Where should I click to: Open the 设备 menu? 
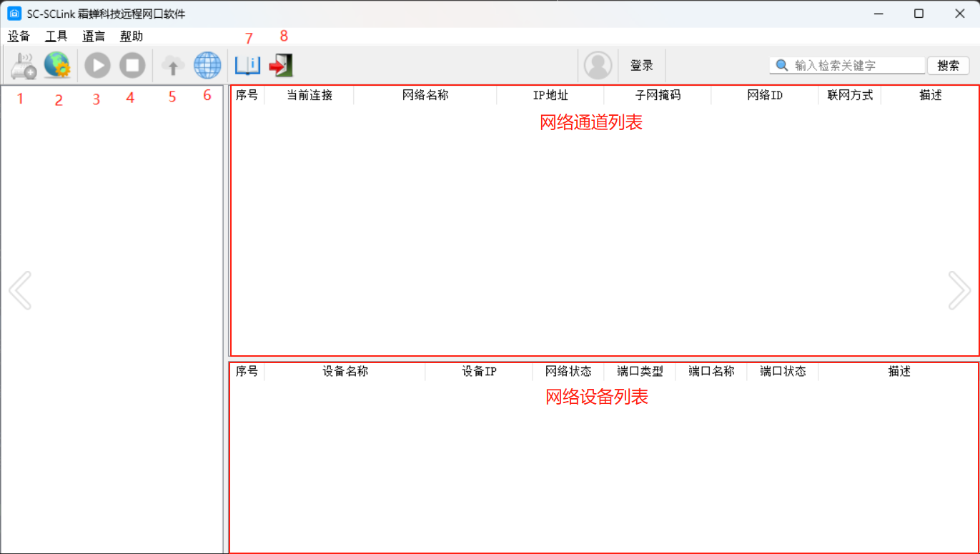(19, 36)
